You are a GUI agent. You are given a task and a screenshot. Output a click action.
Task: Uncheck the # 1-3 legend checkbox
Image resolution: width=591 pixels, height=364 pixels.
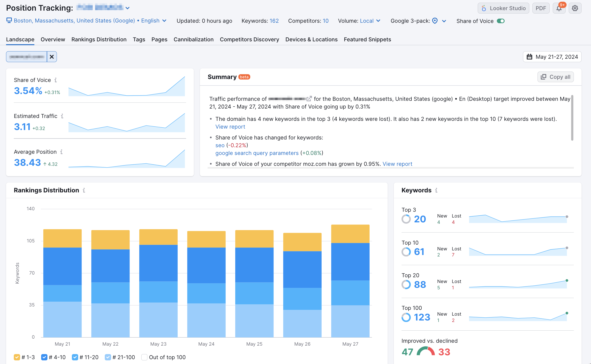17,357
